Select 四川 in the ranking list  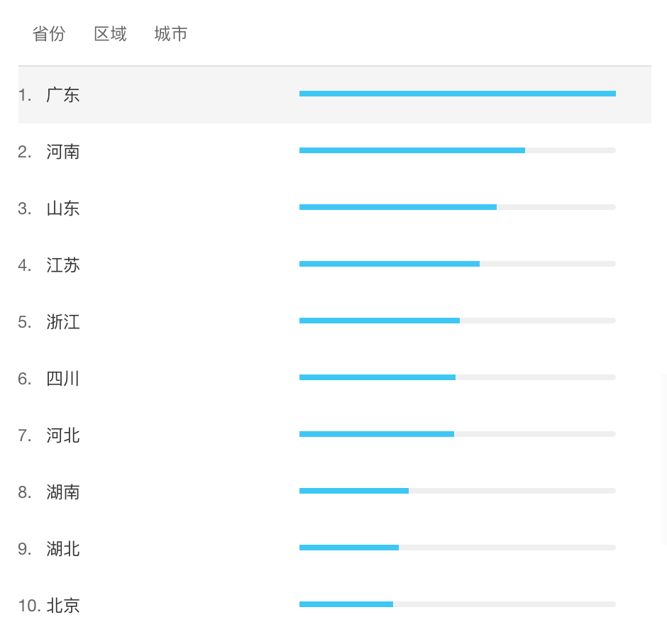click(63, 378)
